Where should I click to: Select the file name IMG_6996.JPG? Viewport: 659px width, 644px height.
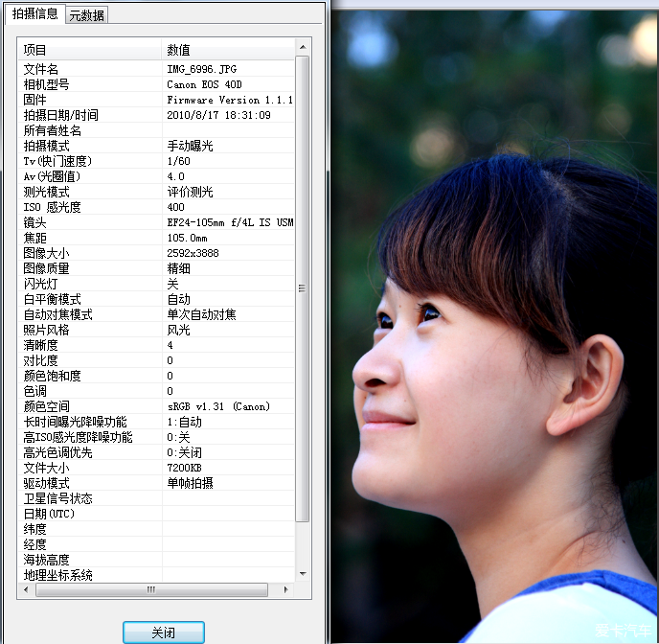pos(202,69)
